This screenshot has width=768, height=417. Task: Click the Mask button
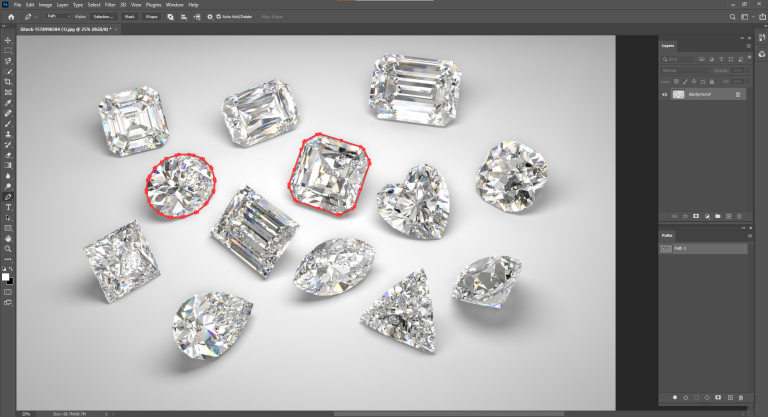(x=130, y=17)
